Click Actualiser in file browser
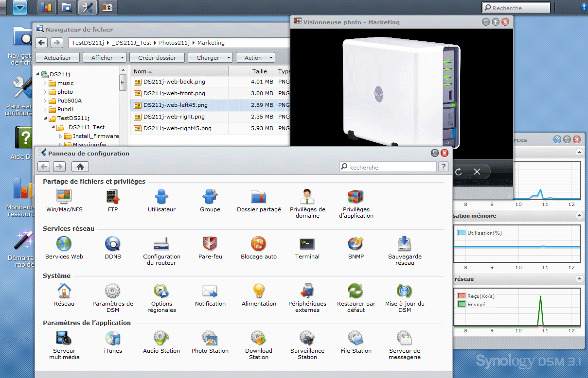Screen dimensions: 588x378 point(57,57)
